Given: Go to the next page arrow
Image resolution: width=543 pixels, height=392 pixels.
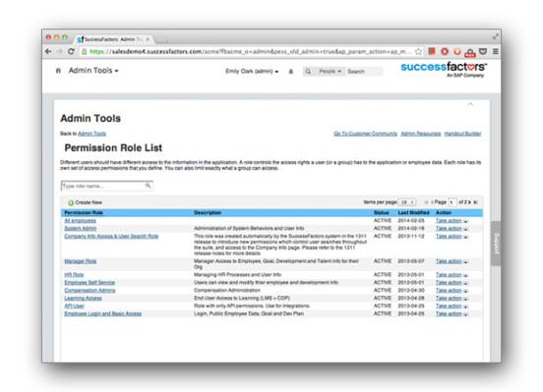Looking at the screenshot, I should coord(469,202).
